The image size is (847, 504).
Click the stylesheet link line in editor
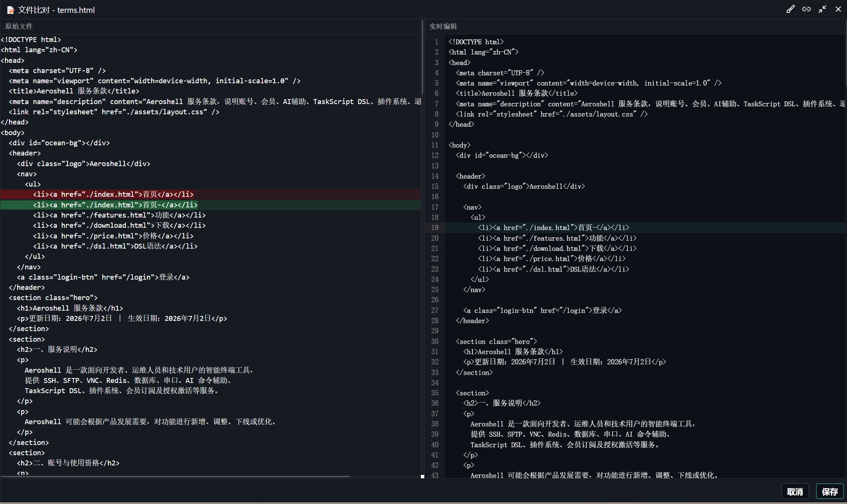(x=551, y=114)
